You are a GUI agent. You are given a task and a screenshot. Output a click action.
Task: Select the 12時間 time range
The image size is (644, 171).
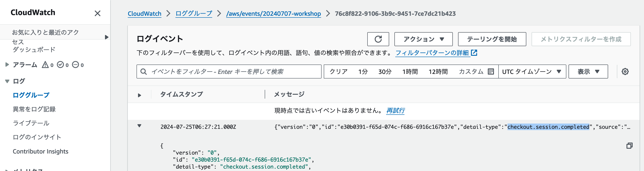[x=438, y=72]
